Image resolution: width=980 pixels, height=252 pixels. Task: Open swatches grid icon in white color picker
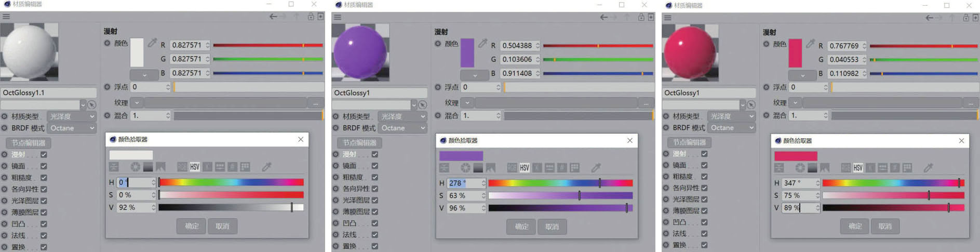[245, 167]
